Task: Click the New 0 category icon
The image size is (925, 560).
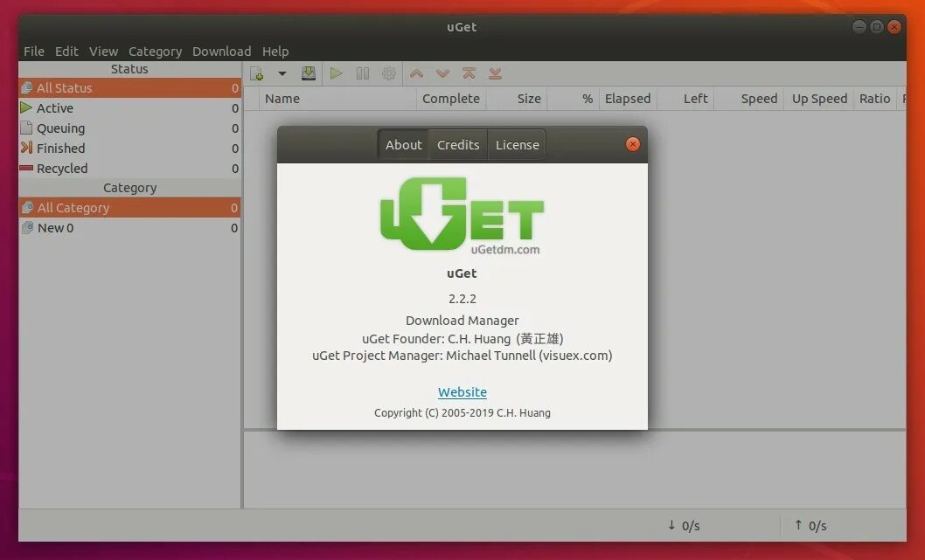Action: (27, 227)
